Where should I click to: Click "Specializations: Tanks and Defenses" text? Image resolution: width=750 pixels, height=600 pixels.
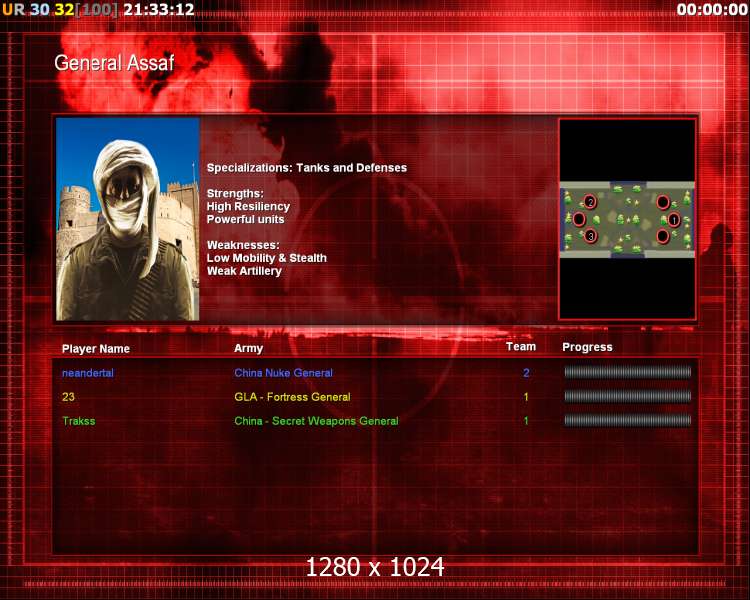point(307,168)
